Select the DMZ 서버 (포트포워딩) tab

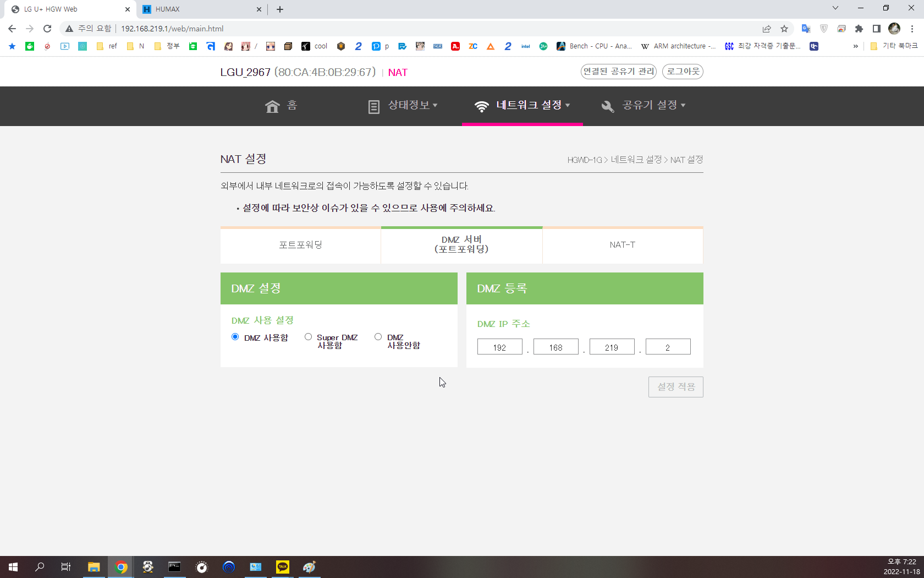click(x=461, y=245)
